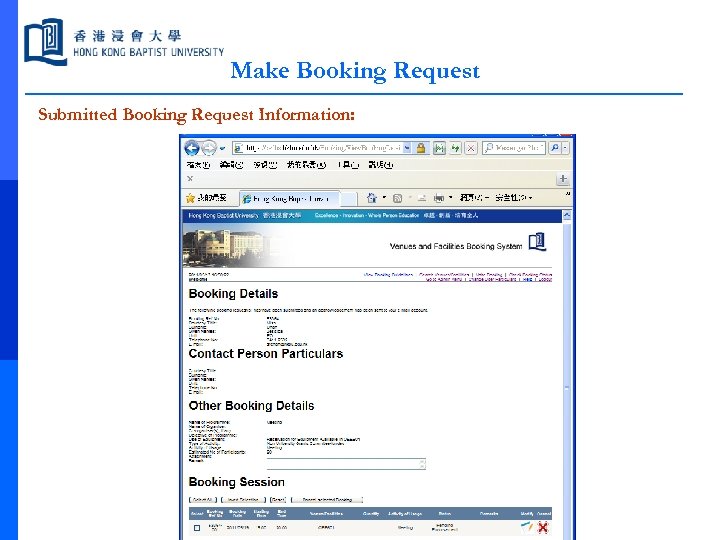The width and height of the screenshot is (720, 540).
Task: Click the browser Forward arrow button
Action: pyautogui.click(x=209, y=148)
